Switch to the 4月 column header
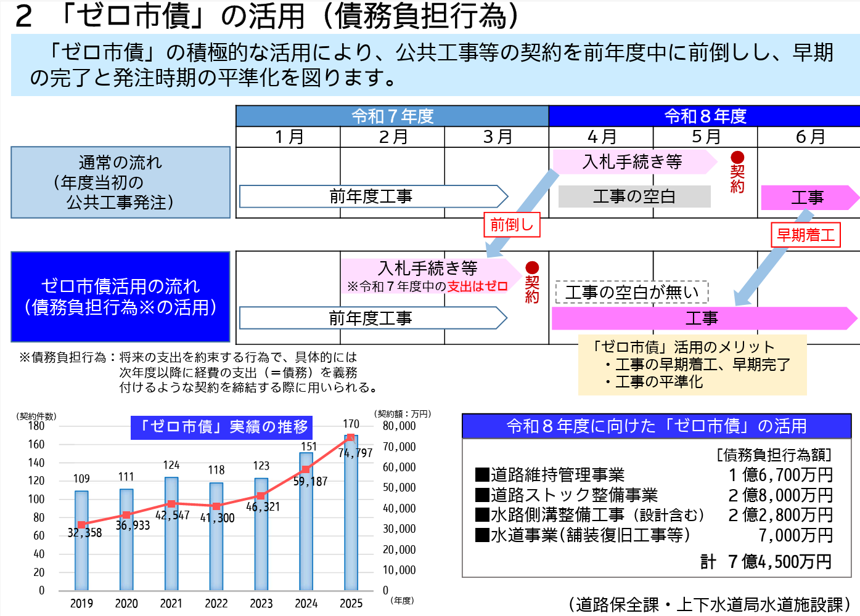Viewport: 860px width, 616px height. [601, 136]
